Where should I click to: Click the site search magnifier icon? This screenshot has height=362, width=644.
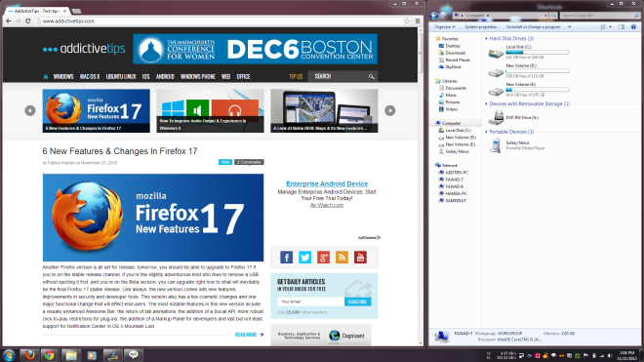pos(372,76)
